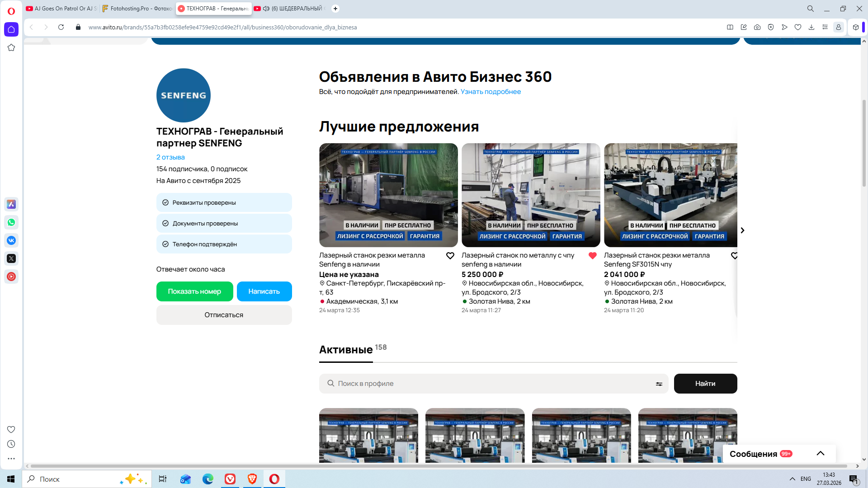Show the next best offers with the arrow
The height and width of the screenshot is (488, 868).
(x=742, y=230)
